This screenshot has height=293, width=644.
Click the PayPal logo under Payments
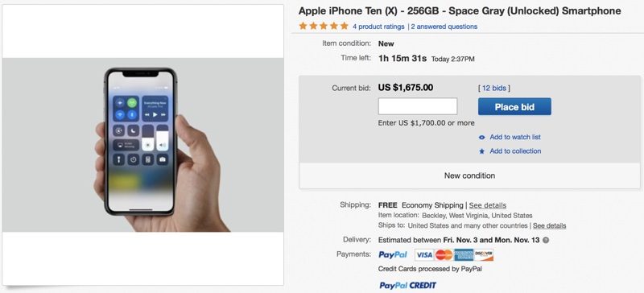tap(393, 254)
